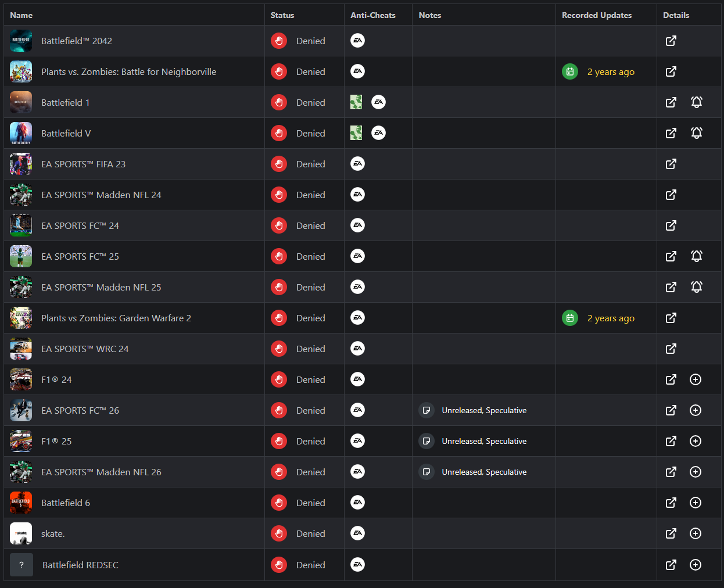Screen dimensions: 724x588
Task: Open the Battlefield 6 game title link
Action: pyautogui.click(x=66, y=503)
